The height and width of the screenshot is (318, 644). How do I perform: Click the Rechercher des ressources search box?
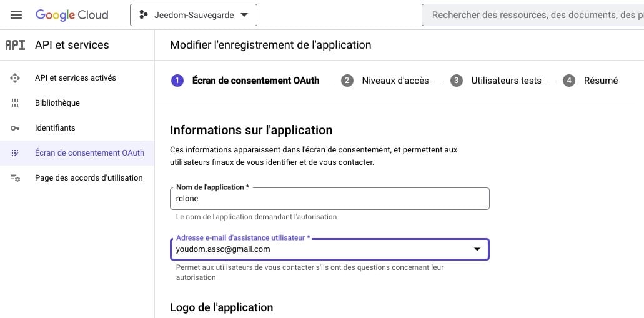(533, 15)
